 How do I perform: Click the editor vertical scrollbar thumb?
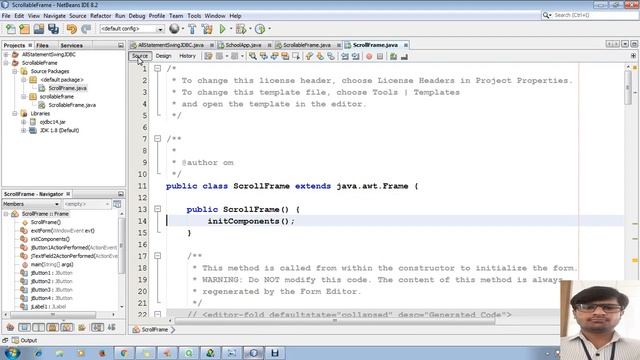(628, 87)
